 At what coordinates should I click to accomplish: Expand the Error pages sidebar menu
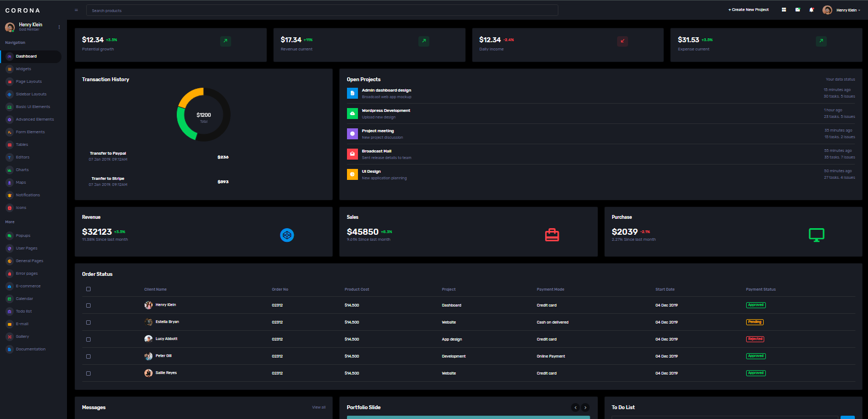click(x=31, y=274)
